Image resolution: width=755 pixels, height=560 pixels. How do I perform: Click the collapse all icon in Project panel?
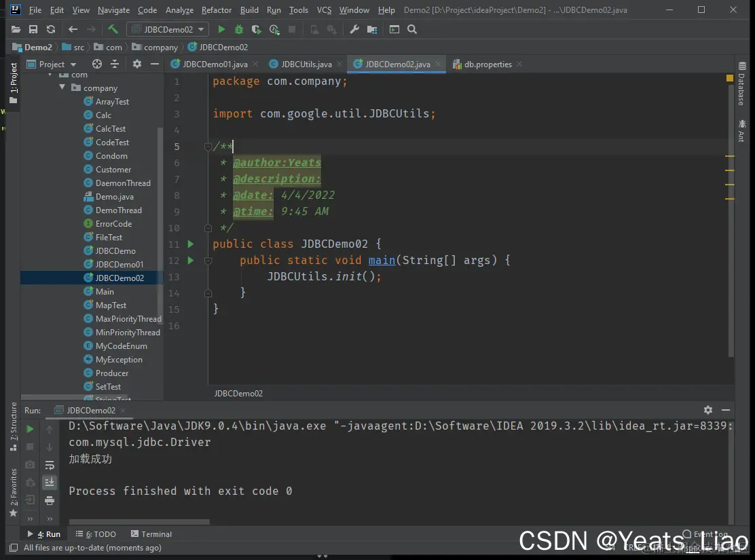coord(115,64)
